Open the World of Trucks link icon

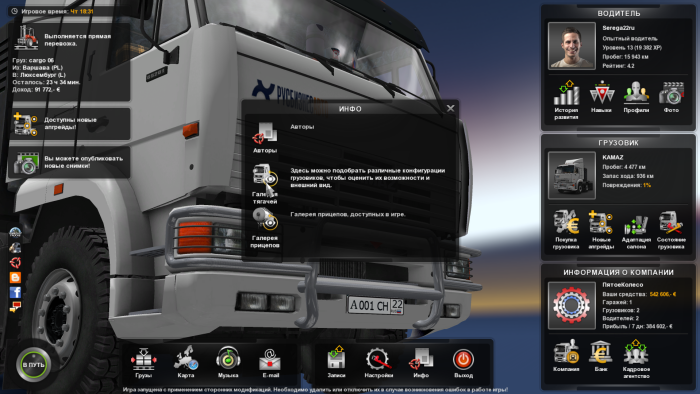coord(15,232)
